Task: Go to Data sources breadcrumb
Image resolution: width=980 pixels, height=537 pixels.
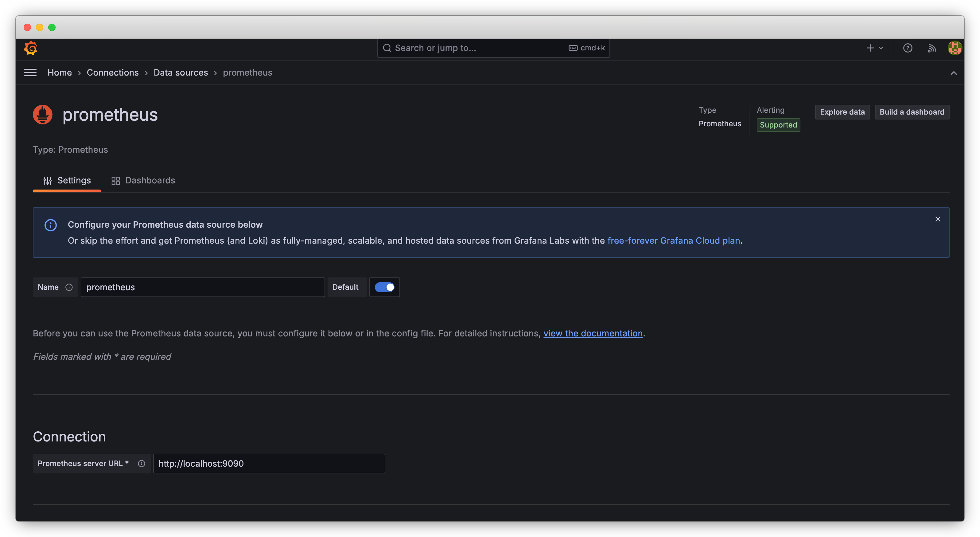Action: click(x=181, y=73)
